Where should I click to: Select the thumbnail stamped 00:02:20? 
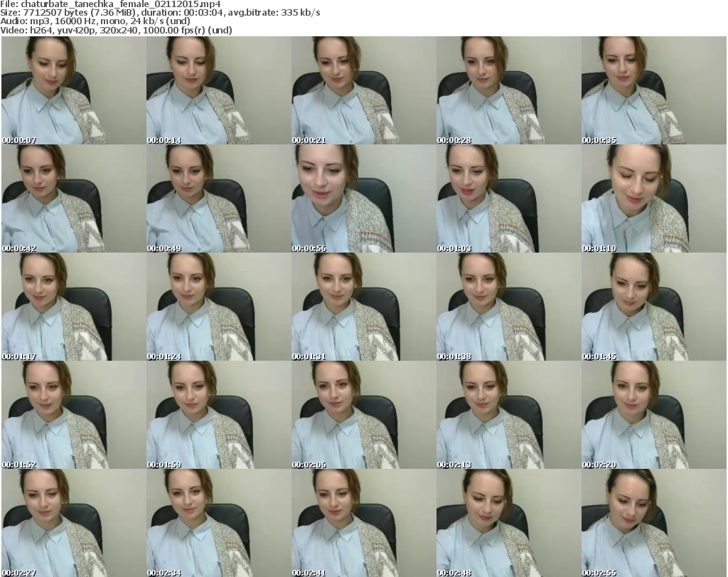pyautogui.click(x=654, y=415)
